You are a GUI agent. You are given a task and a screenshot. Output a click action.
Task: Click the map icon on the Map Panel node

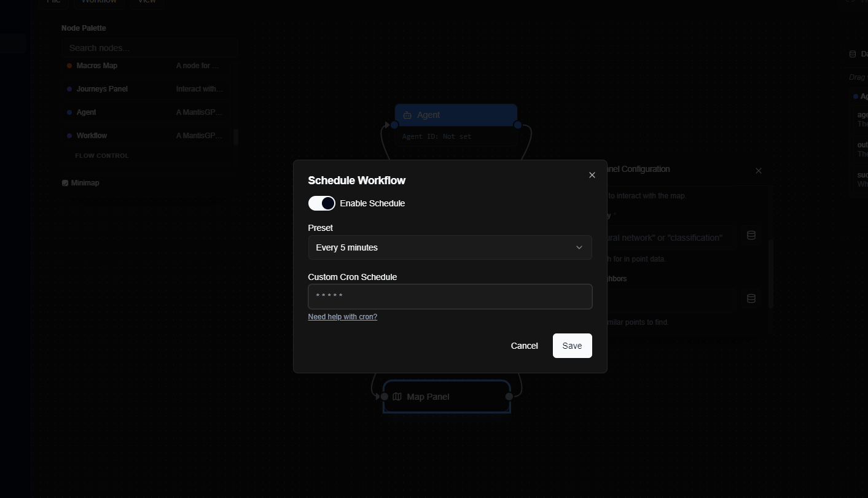click(397, 396)
